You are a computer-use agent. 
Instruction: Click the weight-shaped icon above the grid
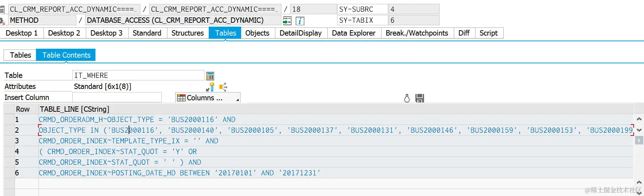pyautogui.click(x=407, y=98)
